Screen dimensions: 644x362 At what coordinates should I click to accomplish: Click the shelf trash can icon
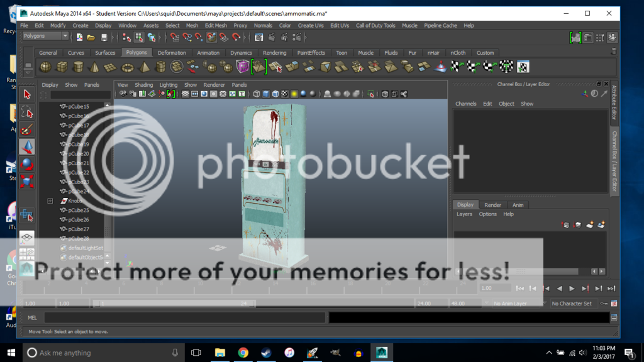tap(614, 52)
